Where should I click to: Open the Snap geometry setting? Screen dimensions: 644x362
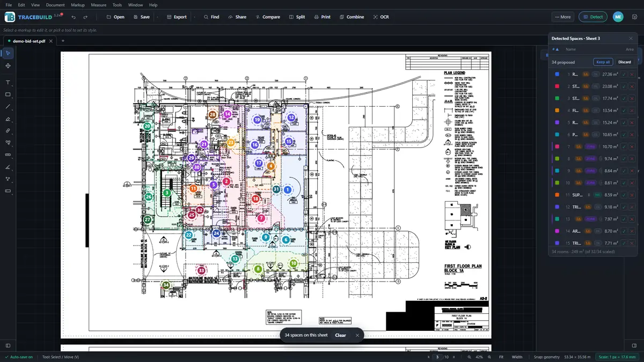(547, 357)
